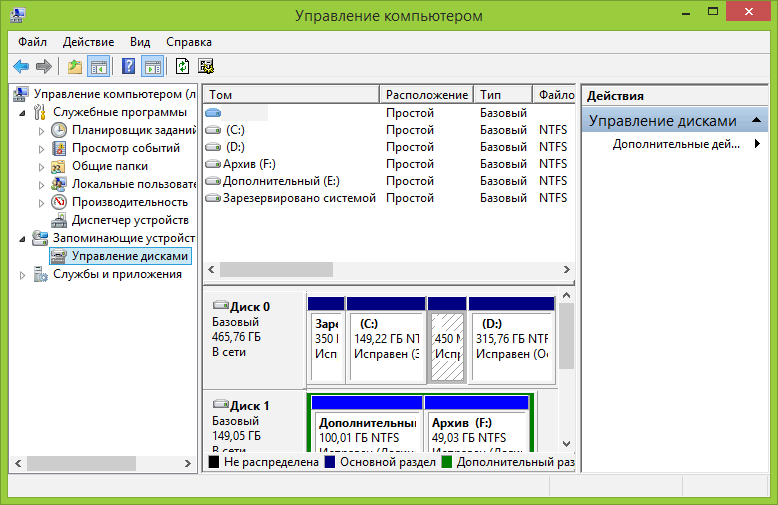Collapse the Служебные программы node
The height and width of the screenshot is (505, 778).
click(23, 113)
